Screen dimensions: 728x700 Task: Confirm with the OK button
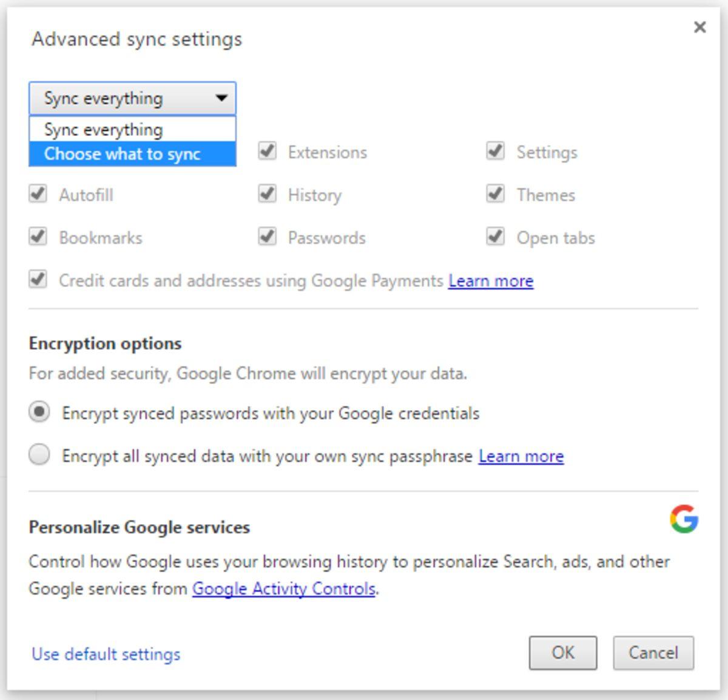(x=563, y=653)
